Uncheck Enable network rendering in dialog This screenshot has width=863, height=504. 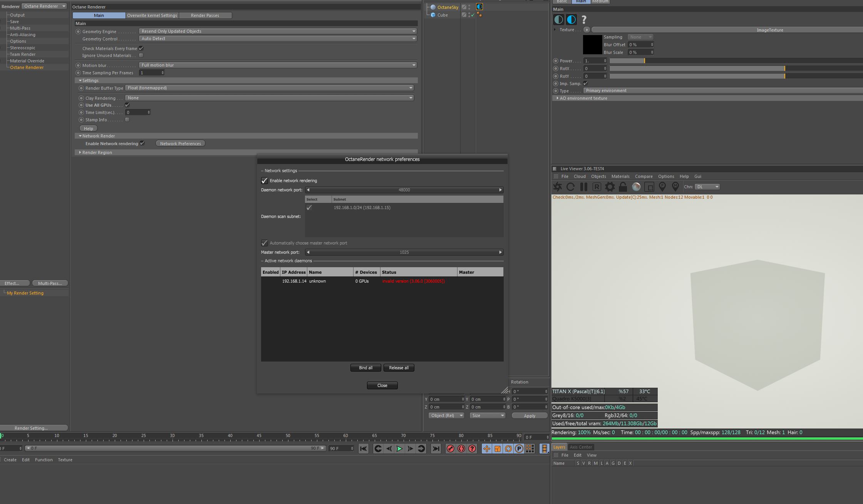[x=265, y=181]
